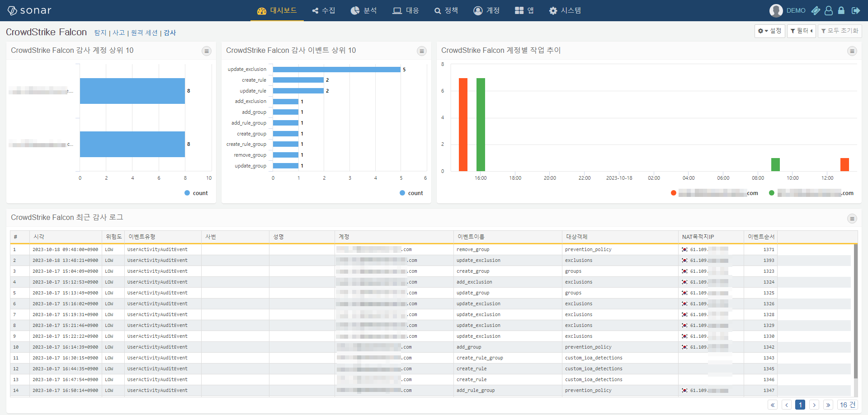Open menu of 최근 감사 로그 panel

click(852, 219)
